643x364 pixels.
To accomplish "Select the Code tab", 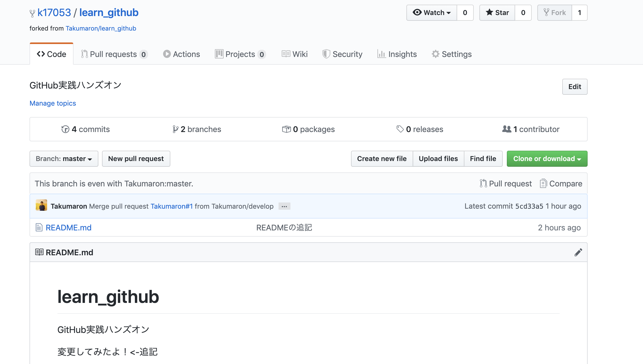I will pos(52,54).
